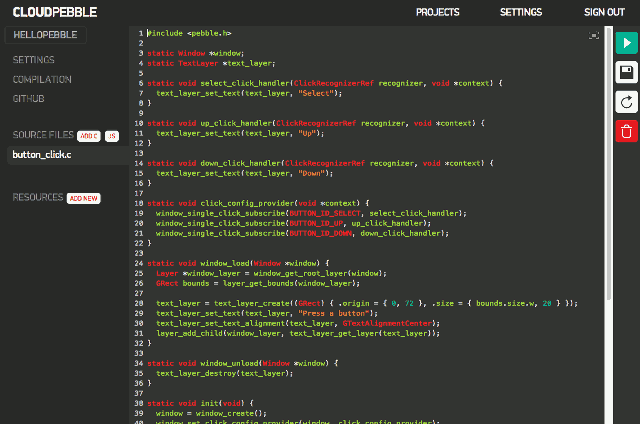Screen dimensions: 640x424
Task: Add a JS source file
Action: click(112, 135)
